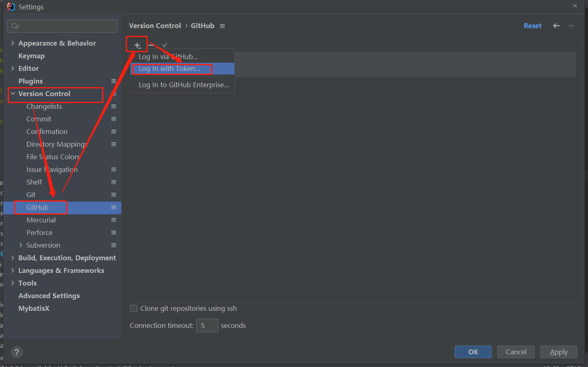This screenshot has height=367, width=588.
Task: Click the project-level icon beside GitHub breadcrumb
Action: [222, 26]
